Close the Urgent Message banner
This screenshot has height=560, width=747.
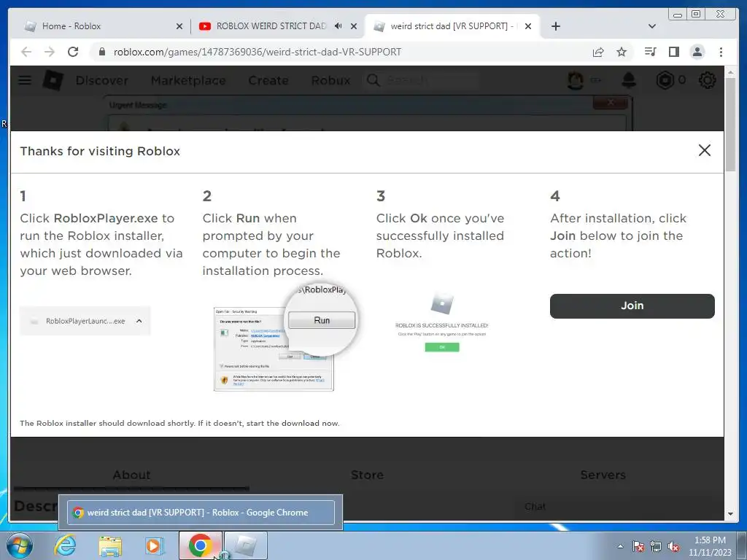[x=611, y=102]
